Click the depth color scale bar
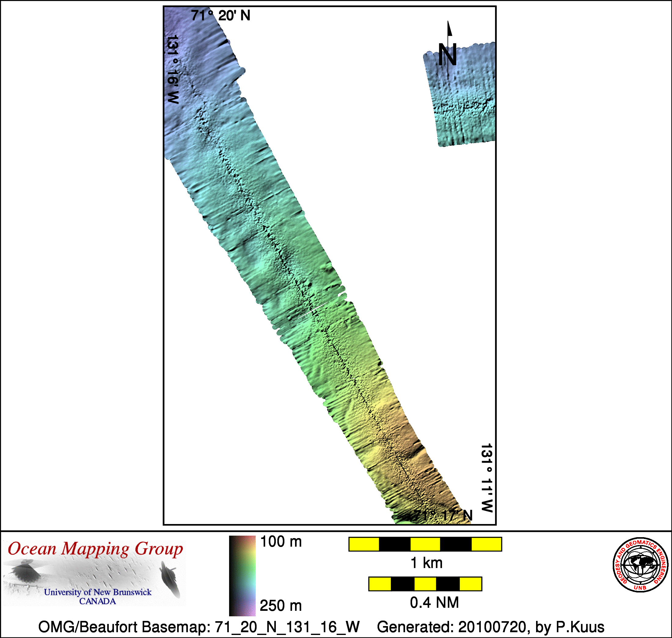 pos(242,576)
